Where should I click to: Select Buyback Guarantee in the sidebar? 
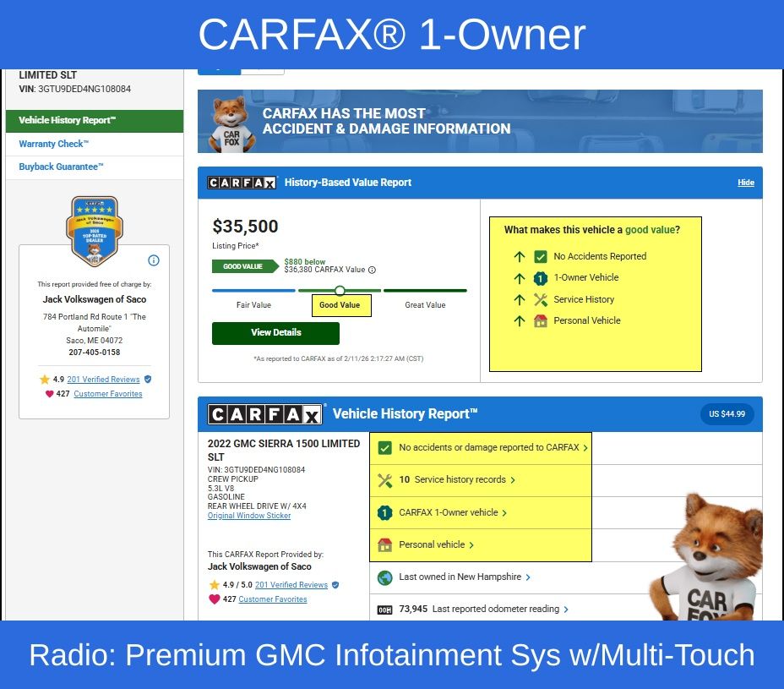click(61, 167)
